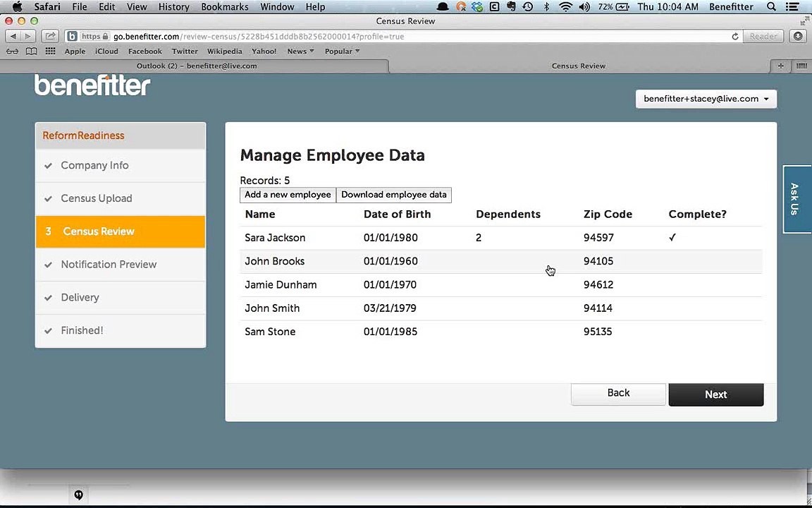This screenshot has height=508, width=812.
Task: Click zip code 95135
Action: point(598,332)
